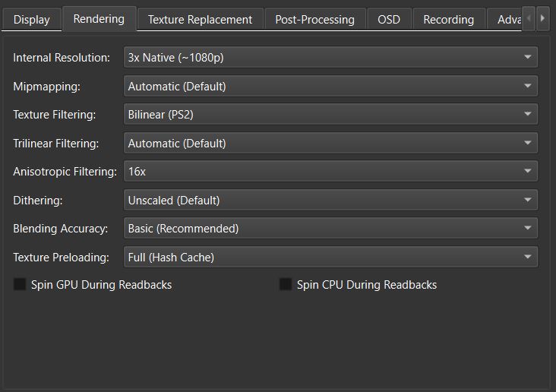The width and height of the screenshot is (556, 392).
Task: Open the Blending Accuracy Basic dropdown
Action: pos(330,229)
